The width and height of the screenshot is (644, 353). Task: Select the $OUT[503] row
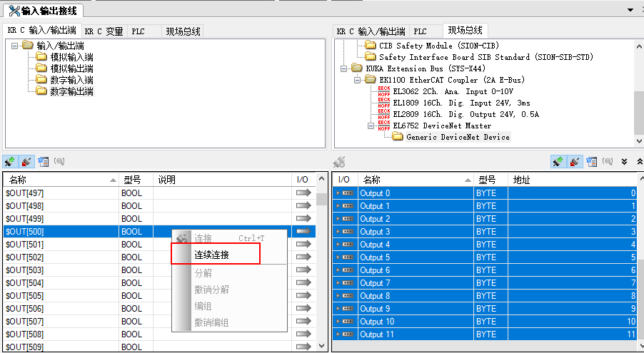coord(159,270)
